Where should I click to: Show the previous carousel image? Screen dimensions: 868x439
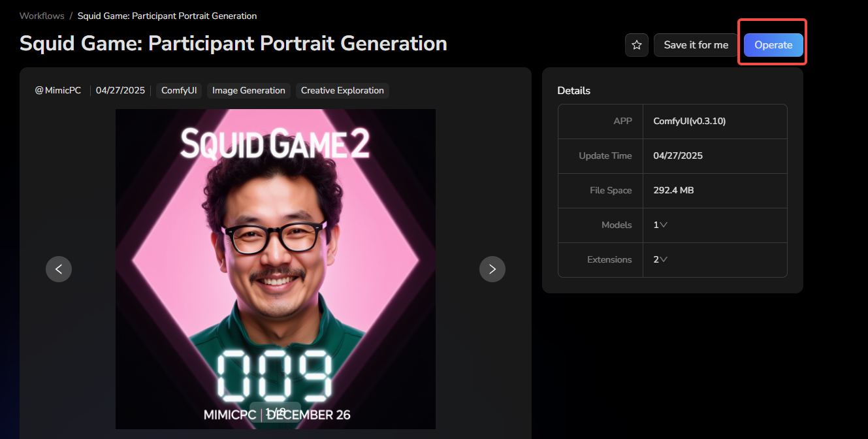[x=59, y=268]
